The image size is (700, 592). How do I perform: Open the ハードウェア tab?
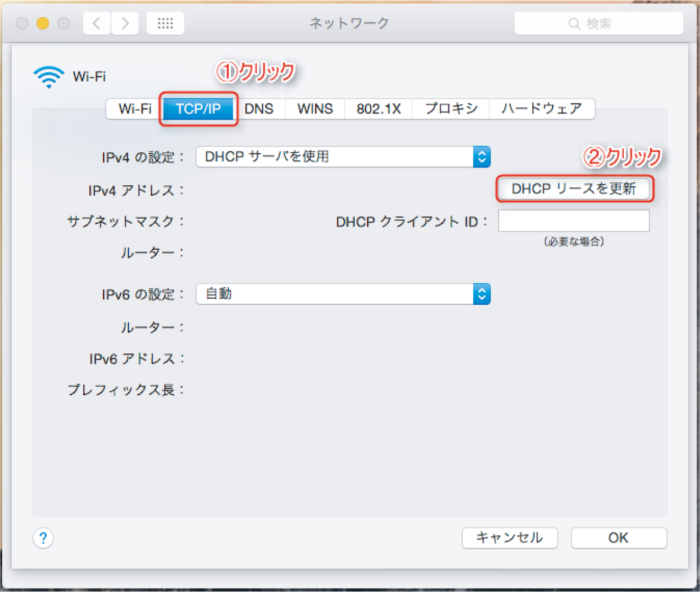click(542, 109)
